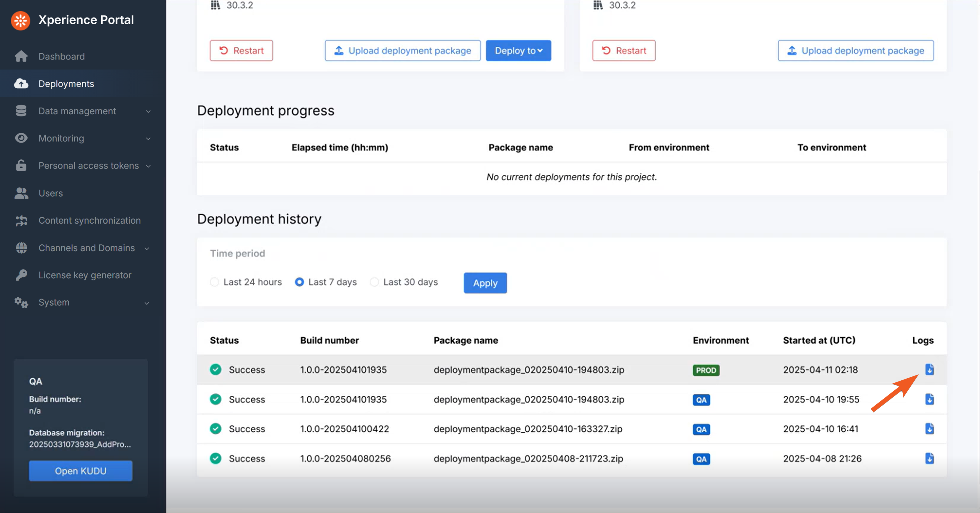
Task: Select the Last 7 days radio button
Action: [299, 282]
